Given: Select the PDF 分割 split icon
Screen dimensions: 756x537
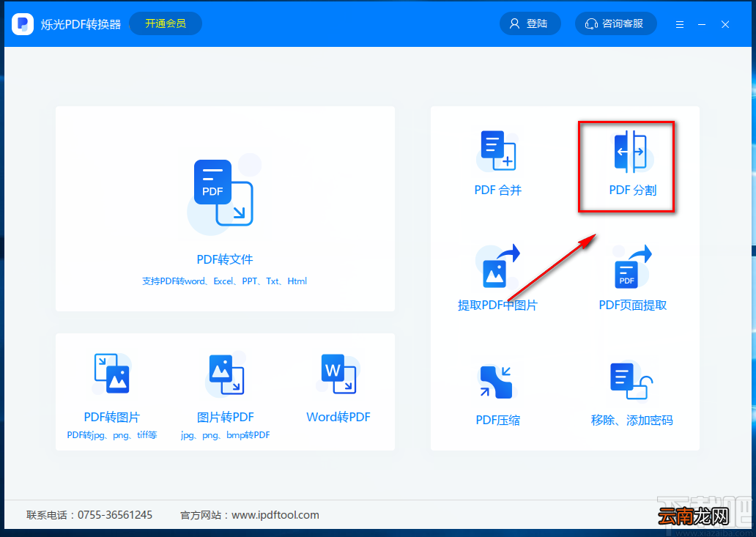Looking at the screenshot, I should [631, 152].
